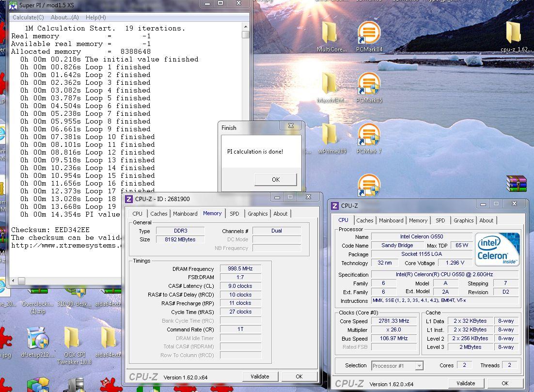Screen dimensions: 534x392
Task: Switch to Graphics tab in CPU-Z ID 2681900 window
Action: point(257,214)
